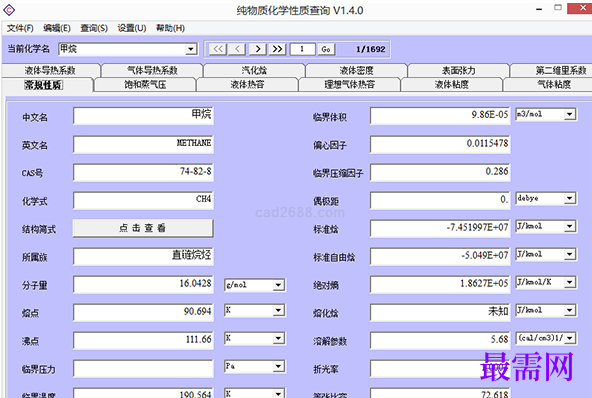Open the 文件(F) menu
This screenshot has height=398, width=592.
(20, 28)
